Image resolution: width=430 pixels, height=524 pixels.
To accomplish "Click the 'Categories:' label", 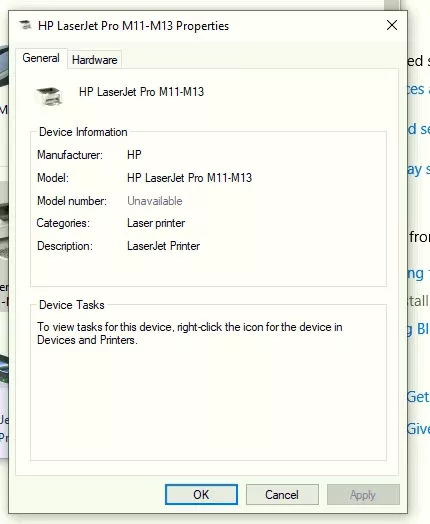I will click(63, 223).
